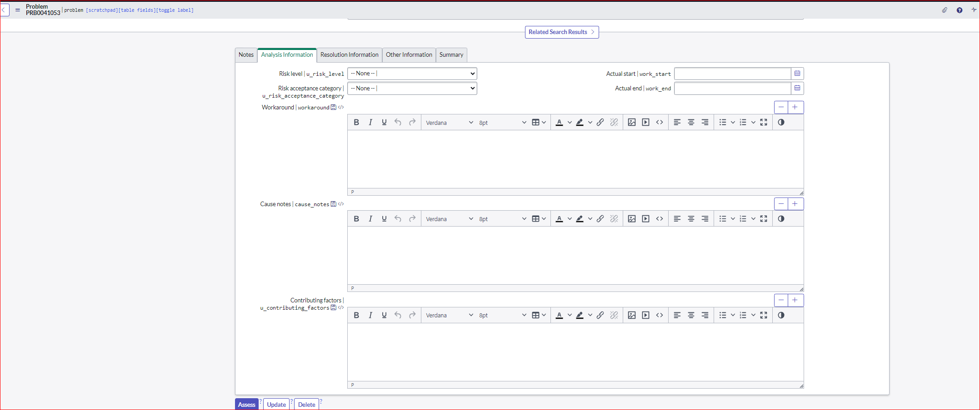Pick highlight color in Workaround editor
980x410 pixels.
580,122
